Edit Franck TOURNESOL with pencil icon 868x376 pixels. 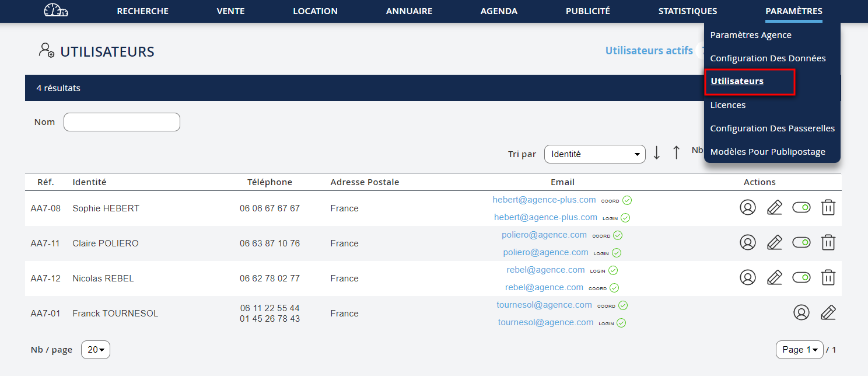point(828,312)
